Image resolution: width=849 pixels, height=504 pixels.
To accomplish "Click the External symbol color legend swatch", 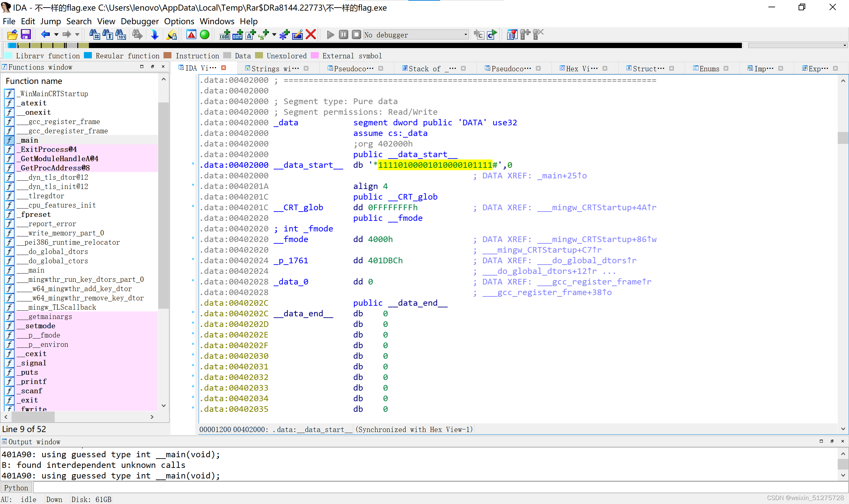I will pyautogui.click(x=314, y=55).
